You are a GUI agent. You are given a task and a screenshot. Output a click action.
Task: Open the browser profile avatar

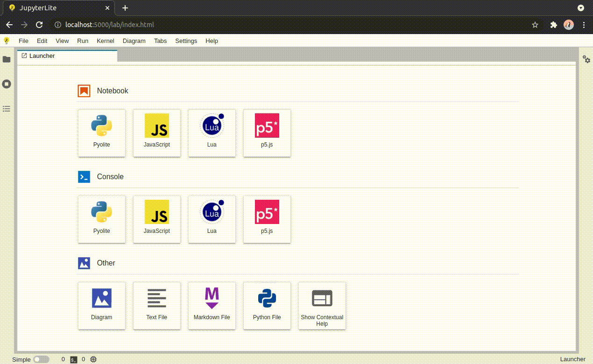569,25
